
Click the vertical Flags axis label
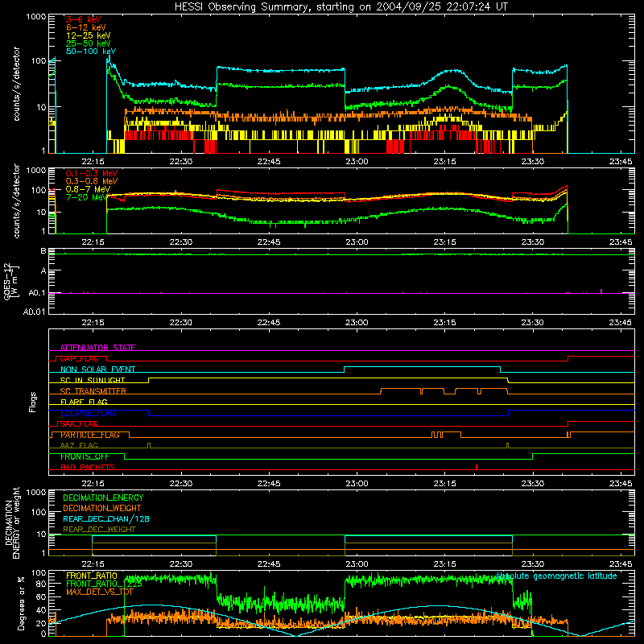(x=32, y=402)
